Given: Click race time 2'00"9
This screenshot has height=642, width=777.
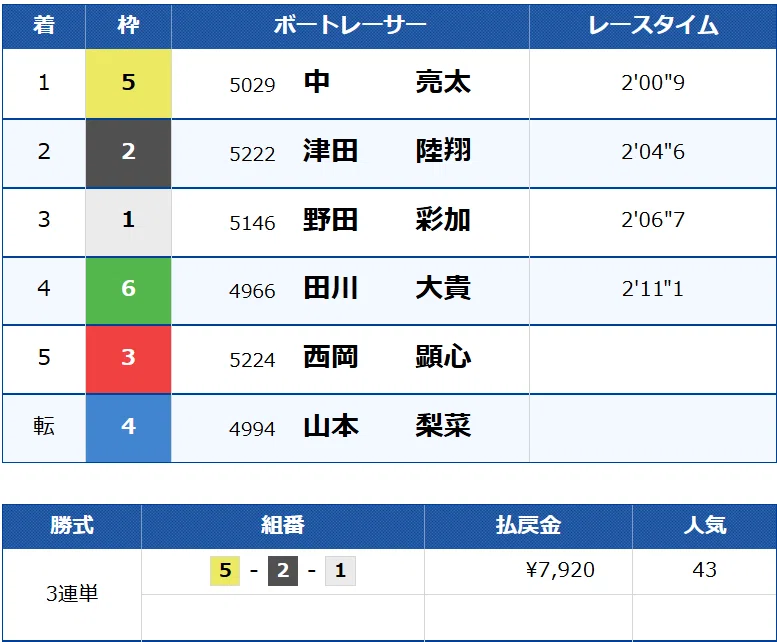Looking at the screenshot, I should (653, 83).
